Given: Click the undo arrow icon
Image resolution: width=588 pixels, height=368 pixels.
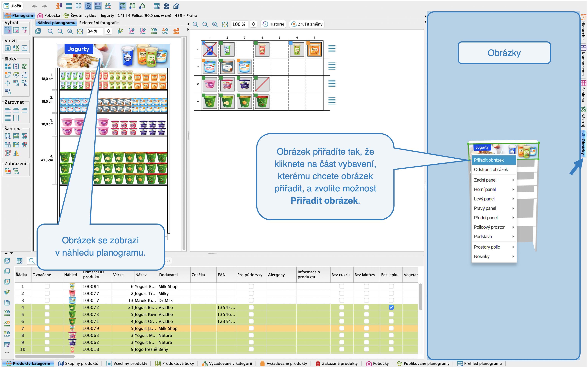Looking at the screenshot, I should tap(35, 6).
